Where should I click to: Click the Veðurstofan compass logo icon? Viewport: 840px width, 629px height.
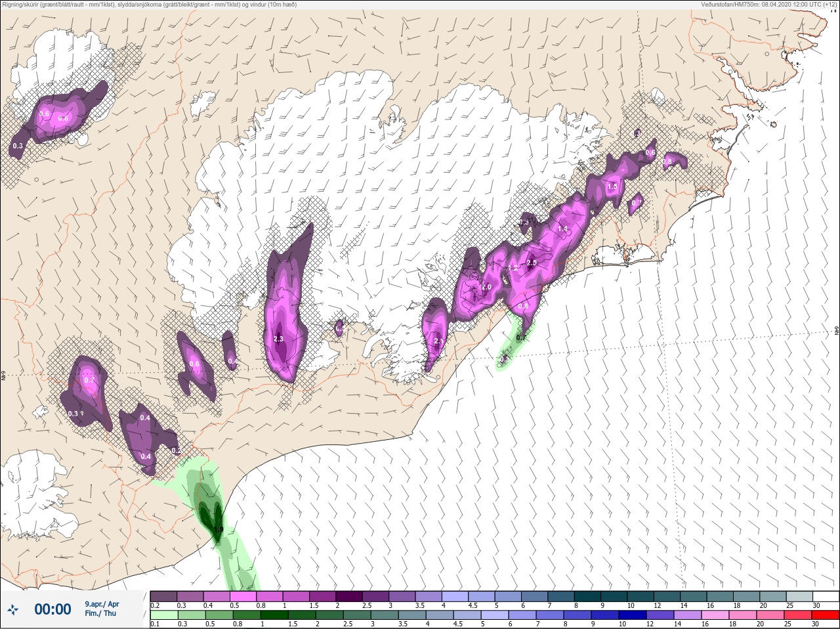[12, 609]
